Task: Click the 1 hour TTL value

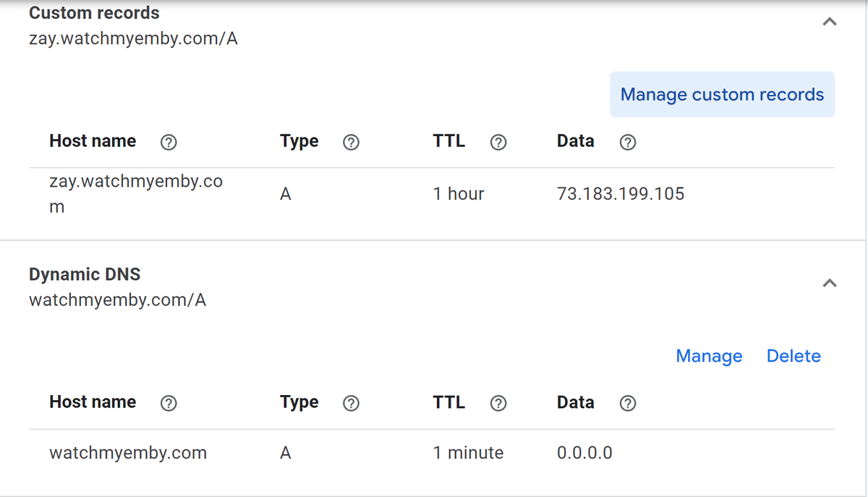Action: click(459, 193)
